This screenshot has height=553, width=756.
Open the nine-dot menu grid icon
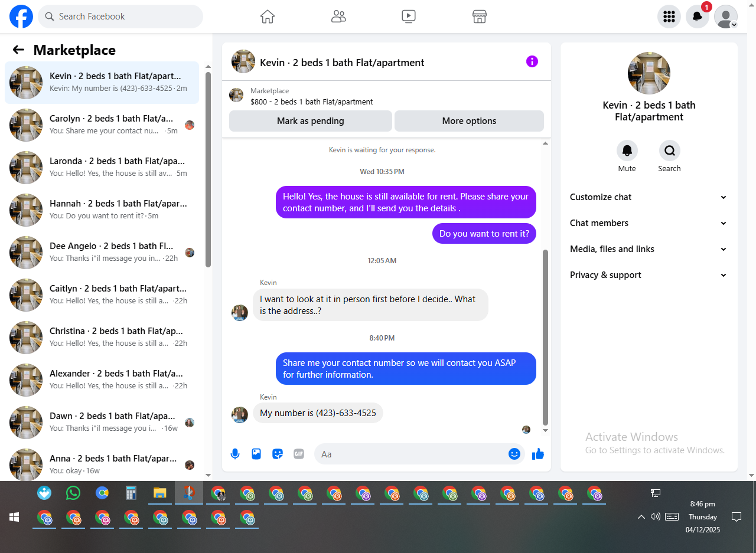point(669,17)
